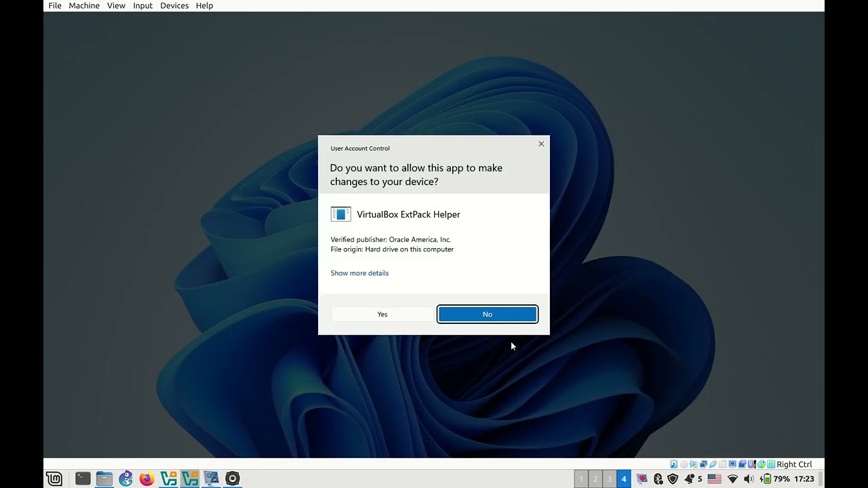Viewport: 868px width, 488px height.
Task: Switch to workspace 3
Action: click(609, 479)
